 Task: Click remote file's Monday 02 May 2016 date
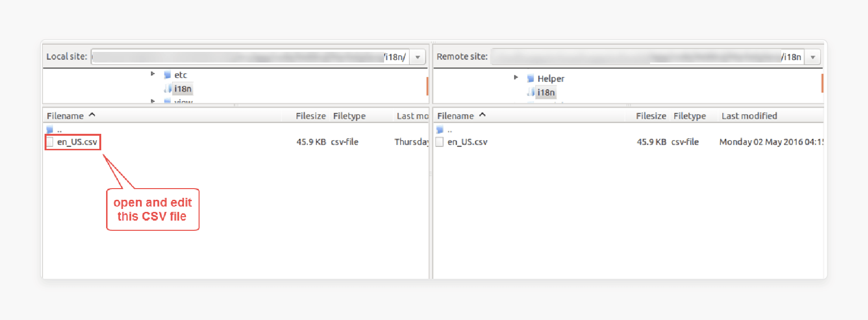coord(771,142)
